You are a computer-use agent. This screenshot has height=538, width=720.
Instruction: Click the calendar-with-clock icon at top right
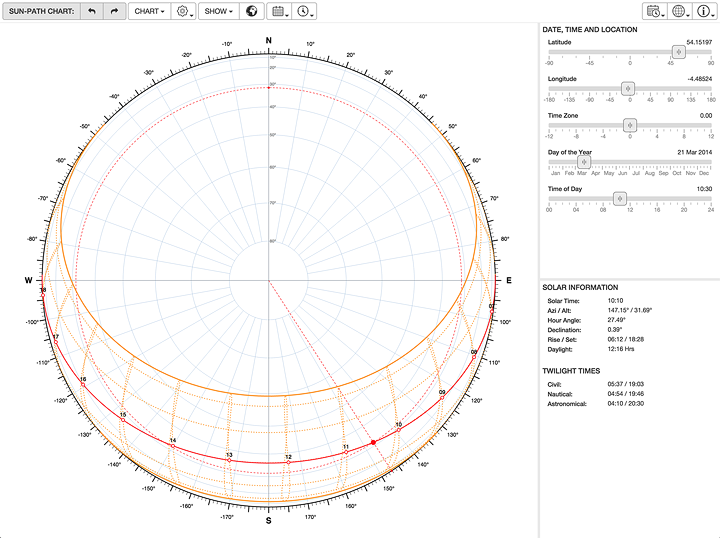655,12
